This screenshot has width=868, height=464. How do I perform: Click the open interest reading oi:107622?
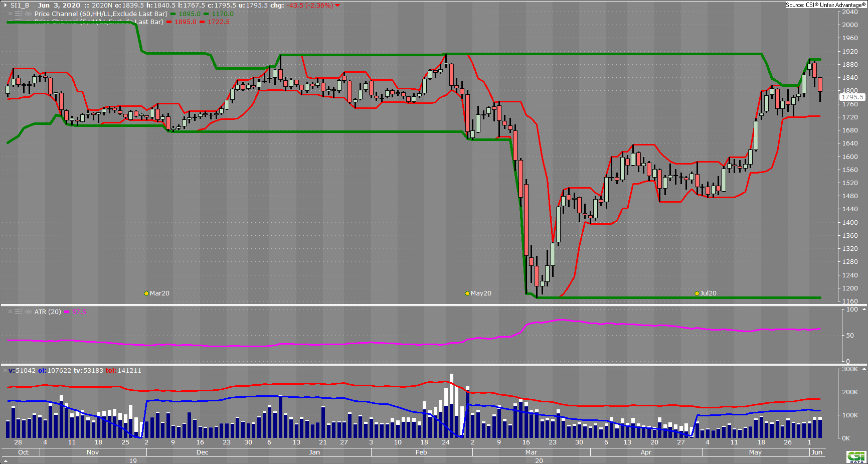[55, 371]
